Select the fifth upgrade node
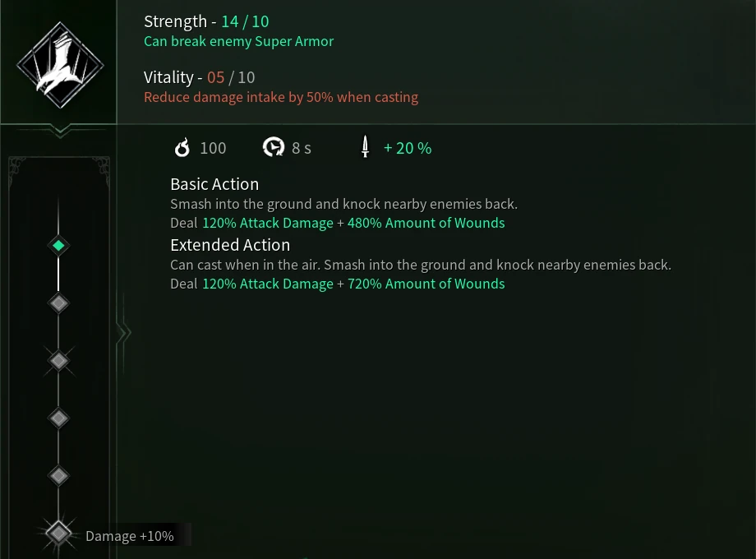756x559 pixels. click(x=58, y=475)
